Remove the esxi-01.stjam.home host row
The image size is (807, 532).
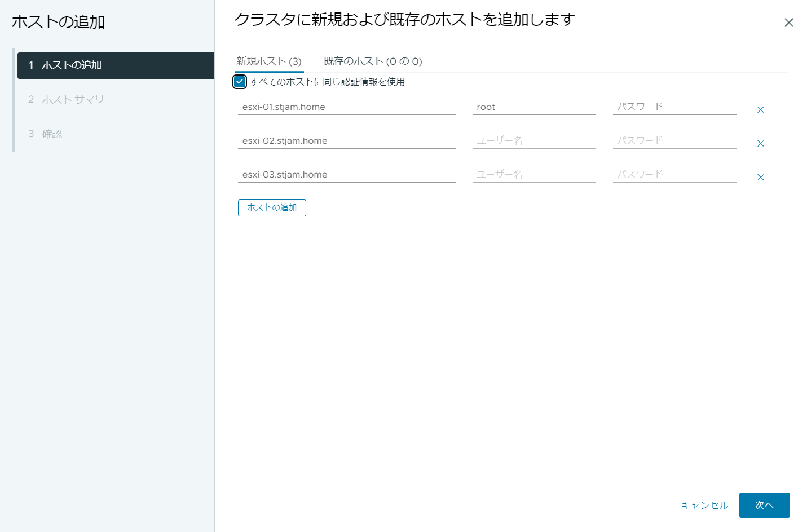(760, 110)
